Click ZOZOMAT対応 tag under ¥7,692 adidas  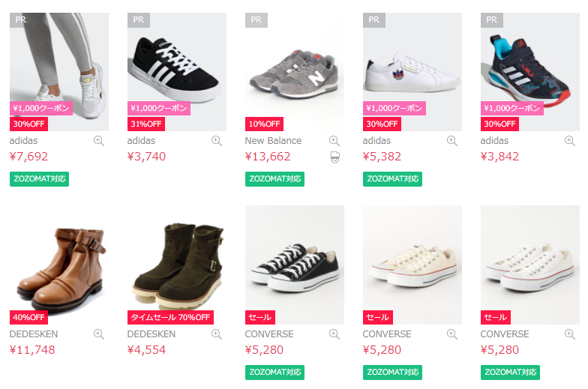(39, 179)
